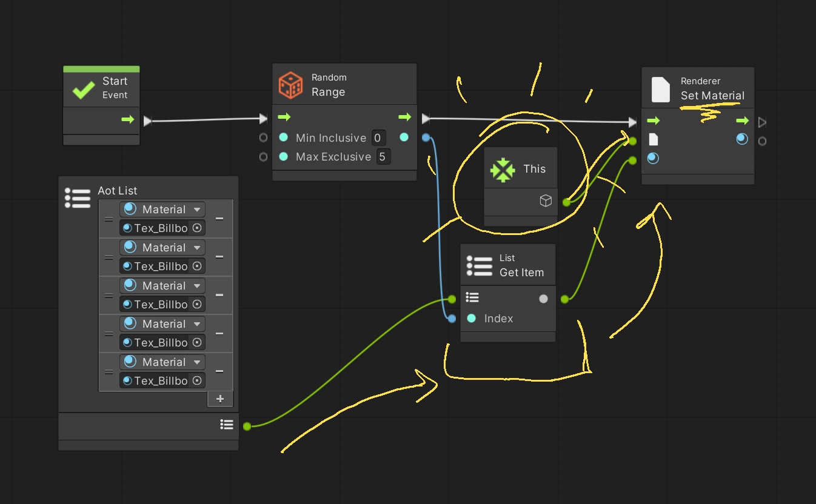Click the output flow arrow on Set Material
Viewport: 816px width, 504px height.
[x=742, y=121]
